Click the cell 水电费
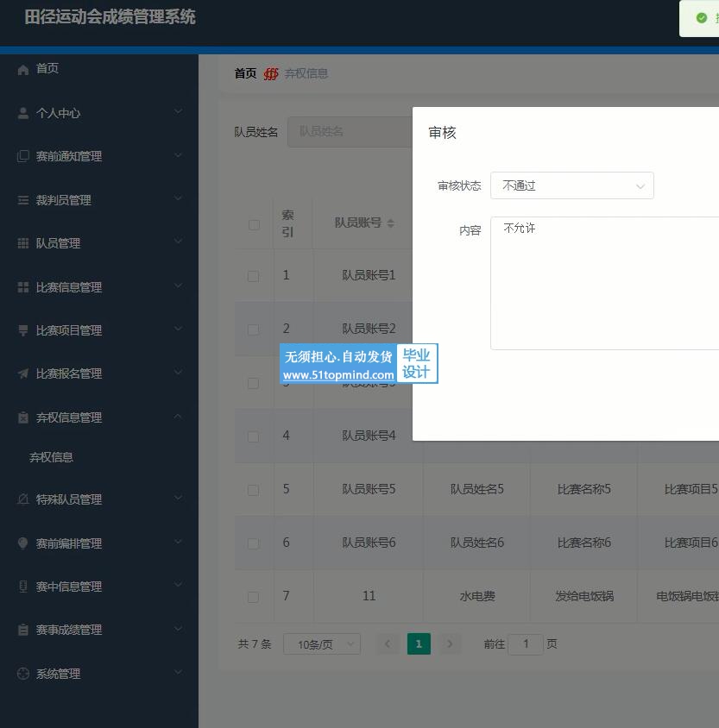The height and width of the screenshot is (728, 719). coord(477,596)
